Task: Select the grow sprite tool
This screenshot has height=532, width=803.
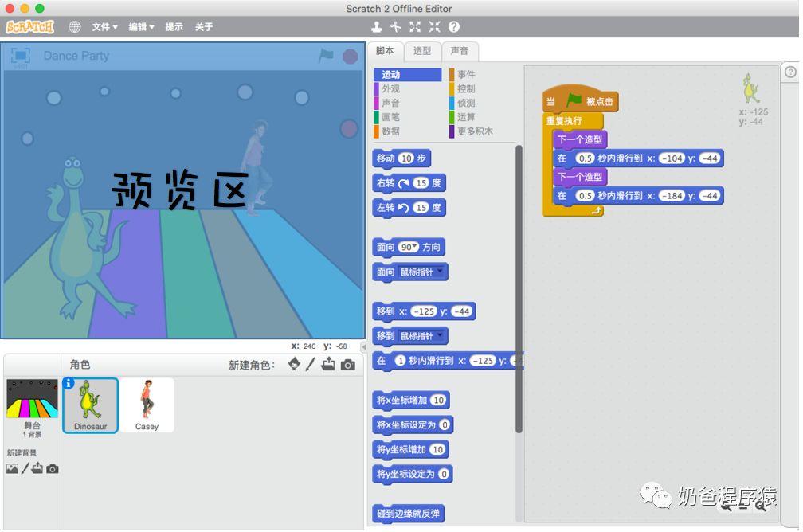Action: 415,26
